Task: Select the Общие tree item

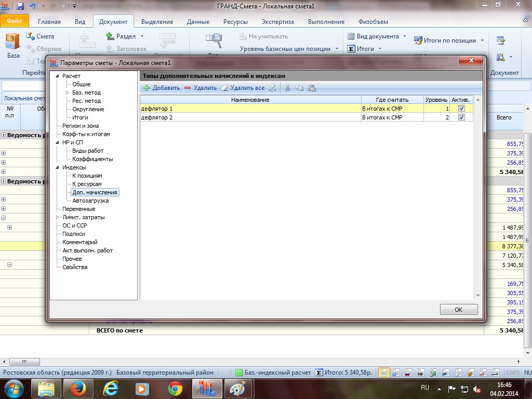Action: [x=82, y=85]
